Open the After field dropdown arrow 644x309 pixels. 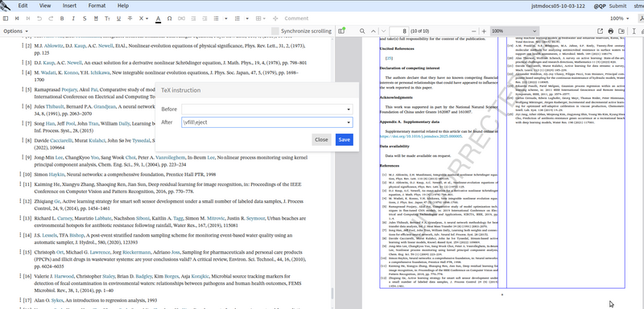(349, 122)
